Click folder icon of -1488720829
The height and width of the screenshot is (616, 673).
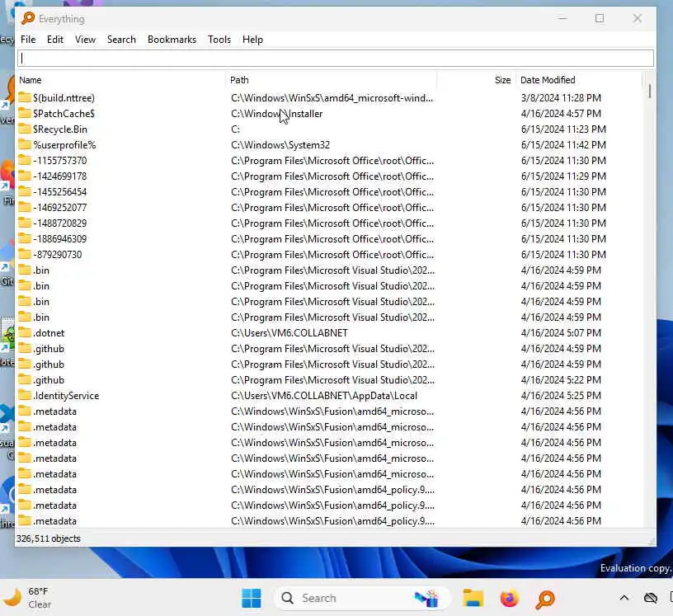[x=25, y=223]
